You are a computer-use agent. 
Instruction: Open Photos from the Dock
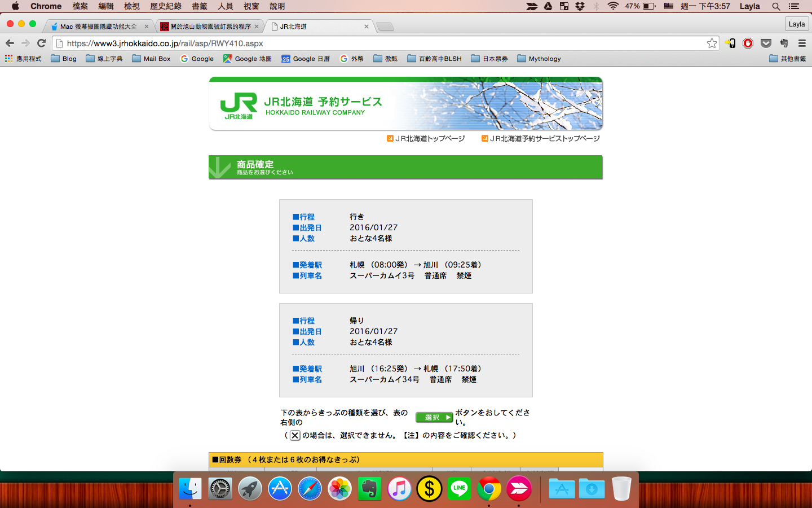(339, 489)
